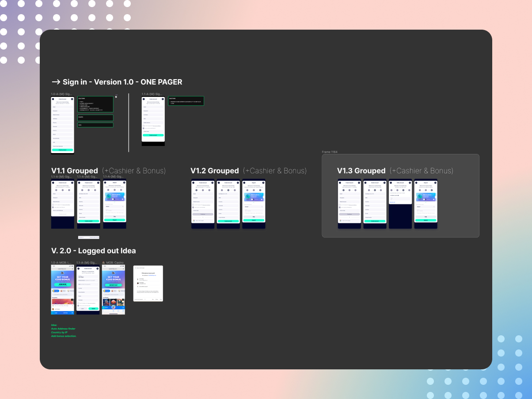Click the Google logo on Sign in with Google
The height and width of the screenshot is (399, 532).
(x=194, y=221)
